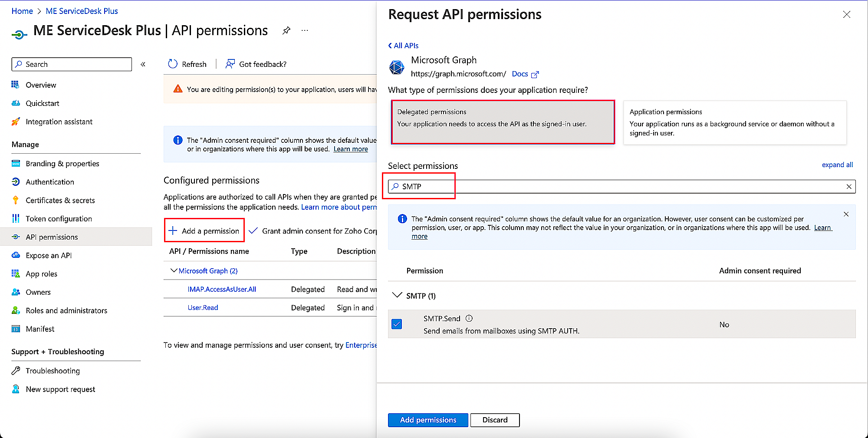Collapse the SMTP (1) permission group
Image resolution: width=868 pixels, height=438 pixels.
pyautogui.click(x=397, y=296)
